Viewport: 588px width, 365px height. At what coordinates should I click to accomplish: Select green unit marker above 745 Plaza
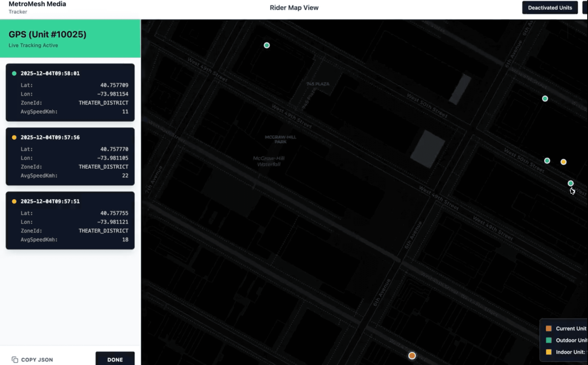tap(267, 45)
